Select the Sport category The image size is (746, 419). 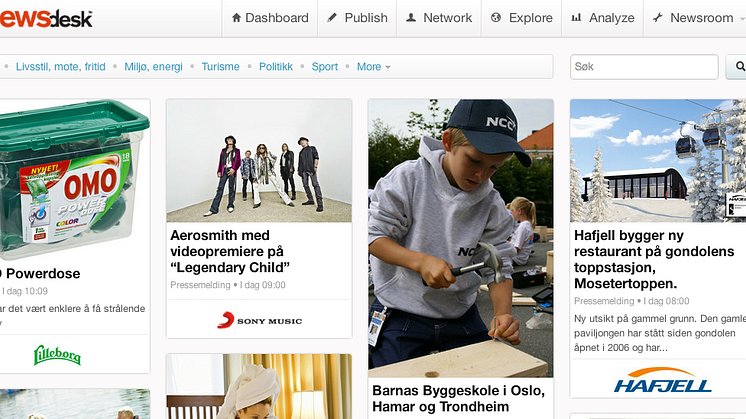coord(324,67)
